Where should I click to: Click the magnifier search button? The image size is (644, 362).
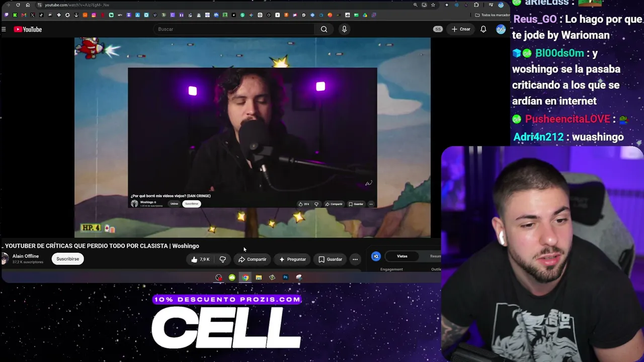point(324,29)
